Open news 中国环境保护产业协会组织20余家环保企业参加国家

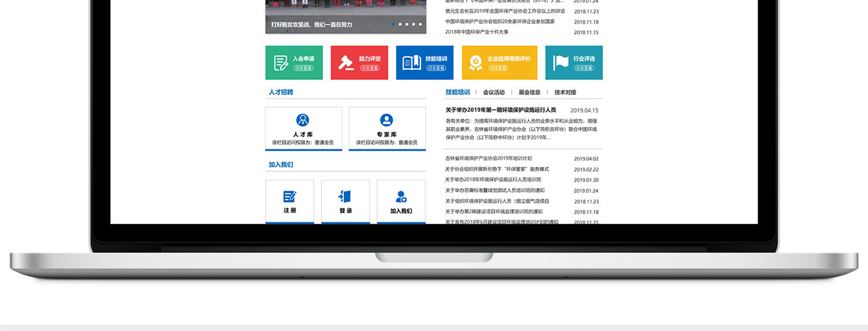500,22
